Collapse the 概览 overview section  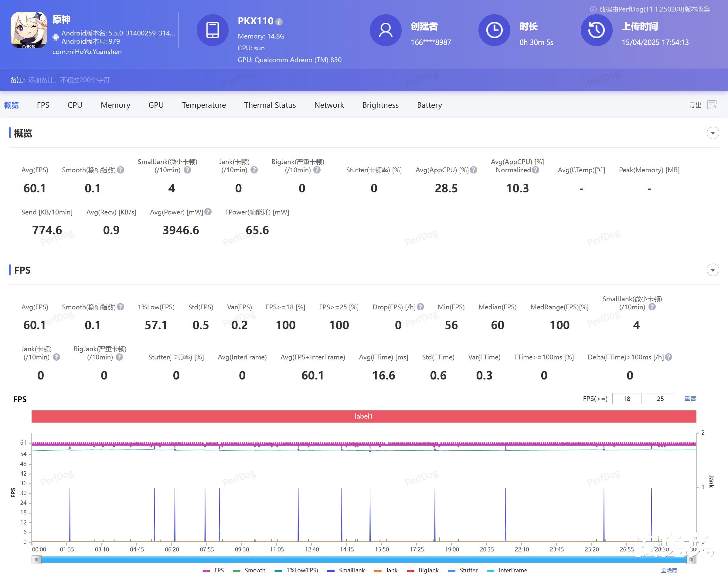click(713, 133)
